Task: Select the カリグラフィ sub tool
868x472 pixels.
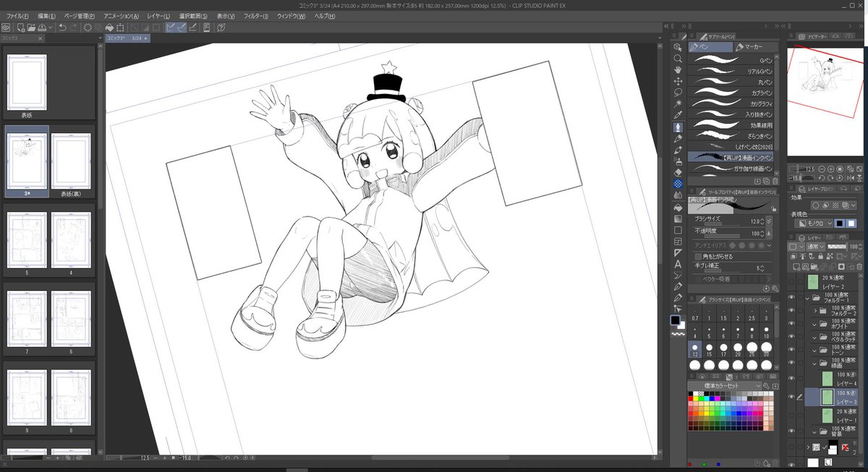Action: click(x=731, y=104)
